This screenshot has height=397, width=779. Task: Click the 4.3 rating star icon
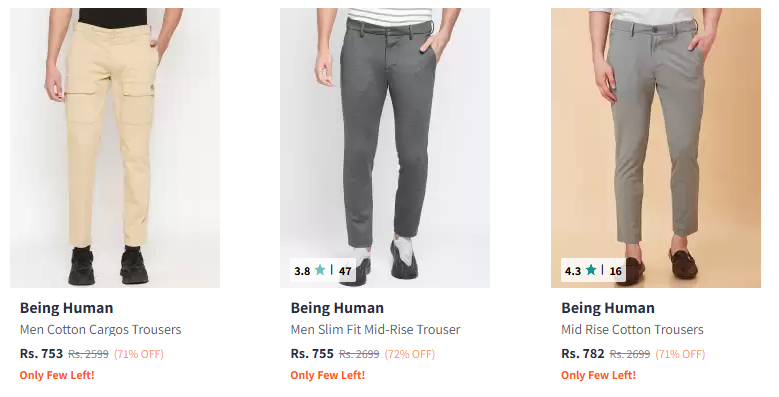click(x=591, y=270)
